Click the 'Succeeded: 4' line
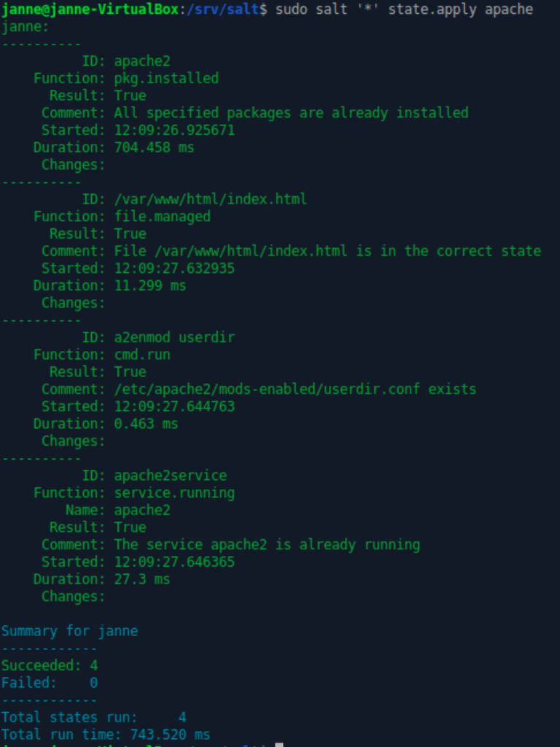560x747 pixels. pos(49,665)
